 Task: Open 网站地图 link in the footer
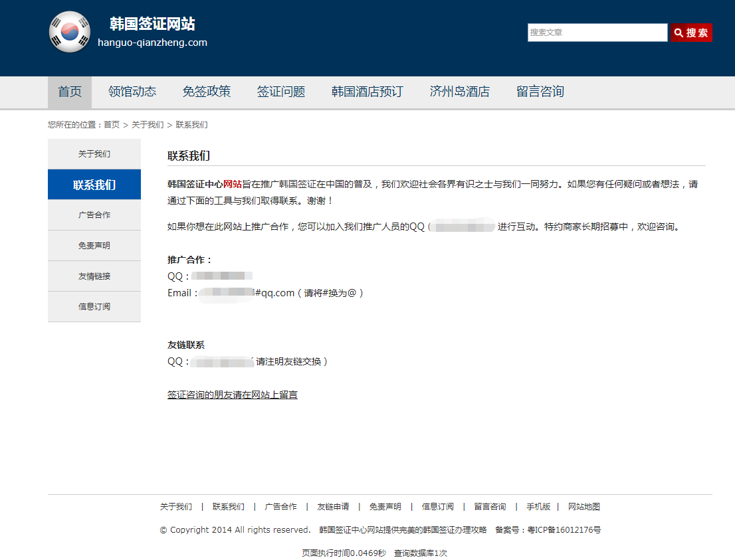click(x=583, y=506)
